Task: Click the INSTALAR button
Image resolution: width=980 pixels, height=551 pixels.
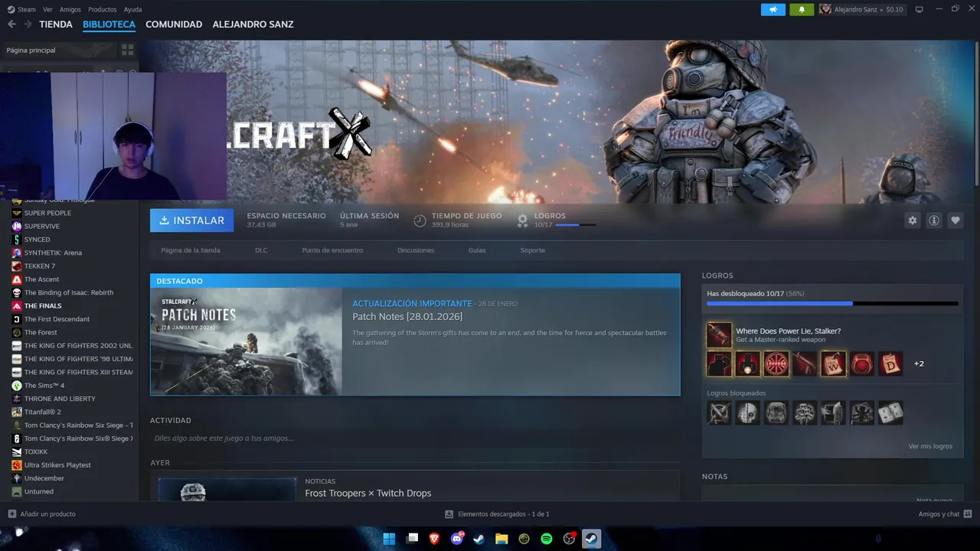Action: 192,220
